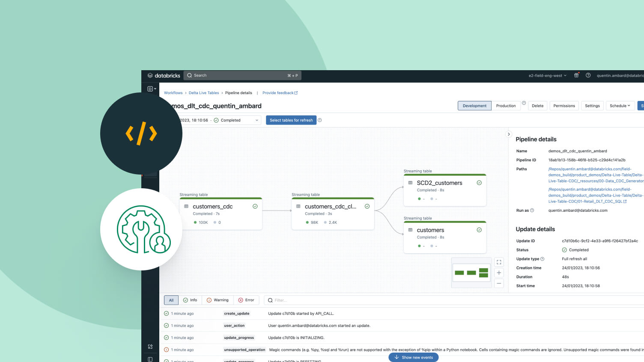The width and height of the screenshot is (644, 362).
Task: Click help icon beside Select tables for refresh
Action: (319, 120)
